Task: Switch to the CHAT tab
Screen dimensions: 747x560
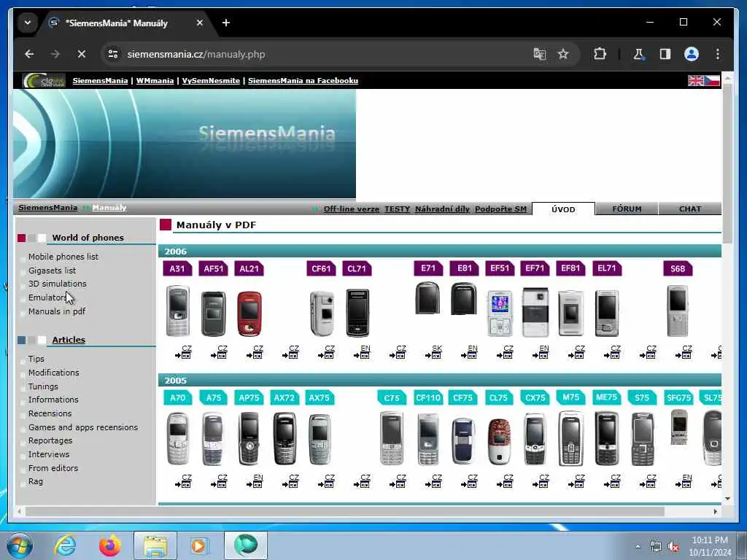Action: pos(690,209)
